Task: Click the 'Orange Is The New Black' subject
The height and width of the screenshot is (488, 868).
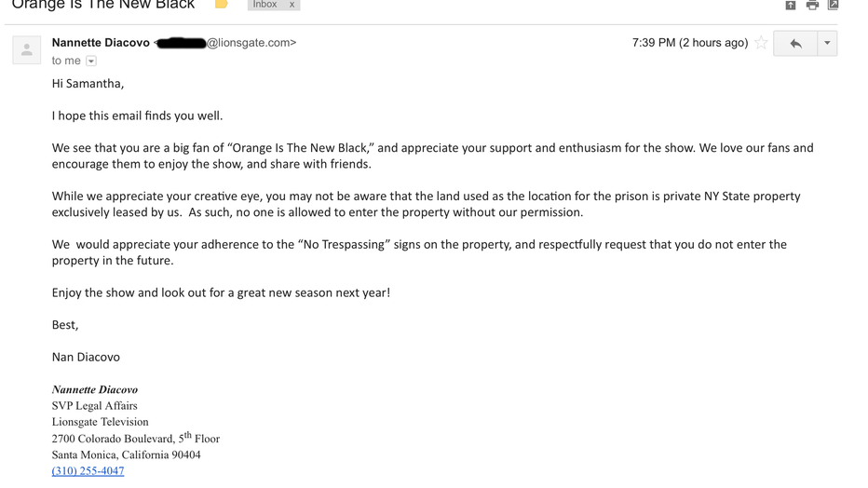Action: click(x=103, y=5)
